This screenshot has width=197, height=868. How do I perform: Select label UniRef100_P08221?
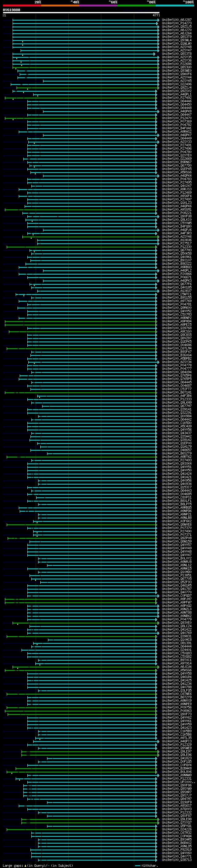point(177,213)
